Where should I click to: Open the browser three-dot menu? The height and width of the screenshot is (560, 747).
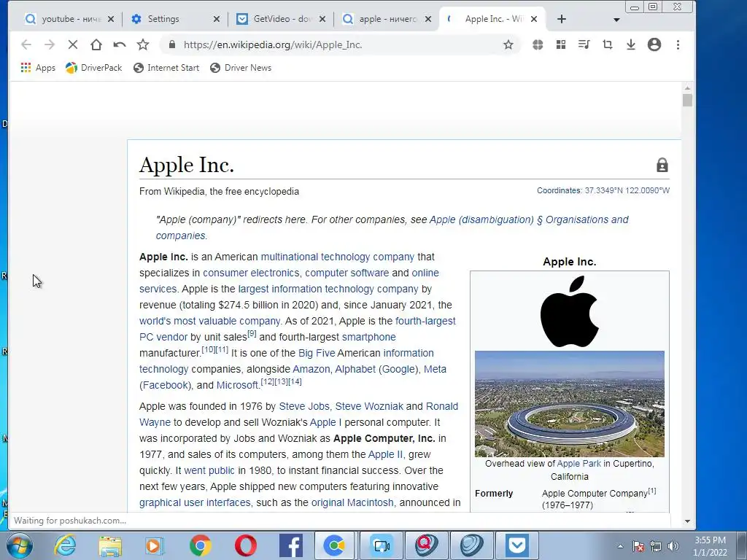pos(678,44)
